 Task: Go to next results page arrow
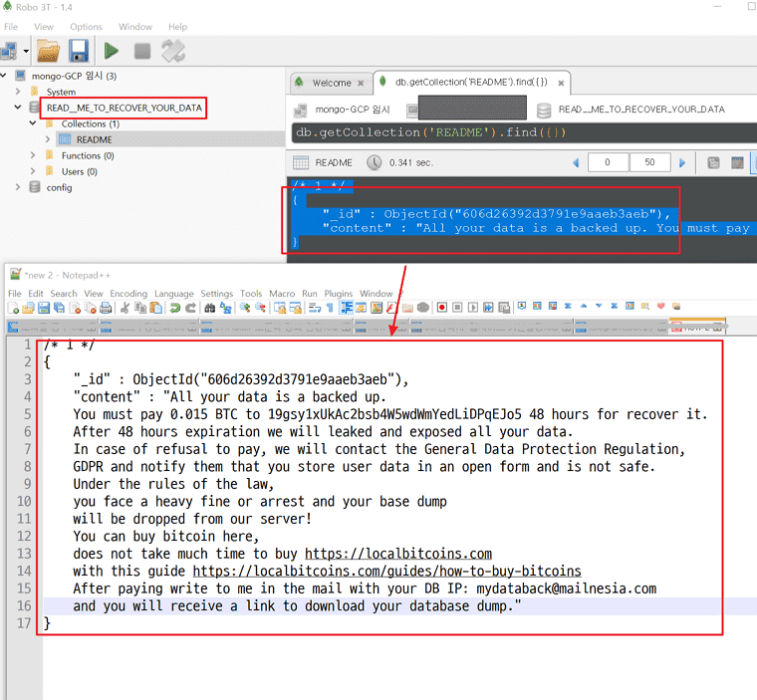pyautogui.click(x=682, y=162)
